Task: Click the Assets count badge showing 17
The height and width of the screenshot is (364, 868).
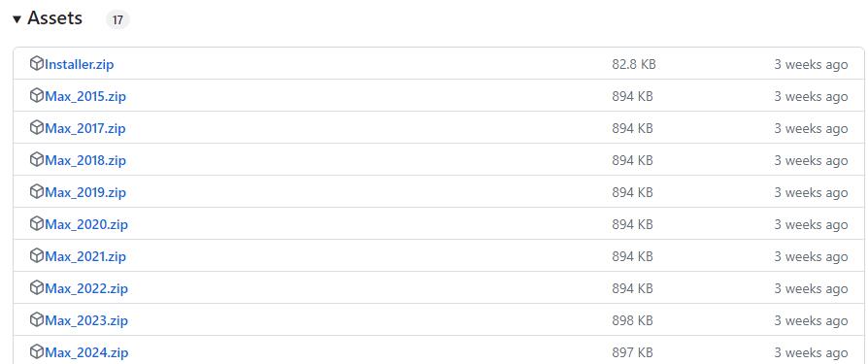Action: coord(117,20)
